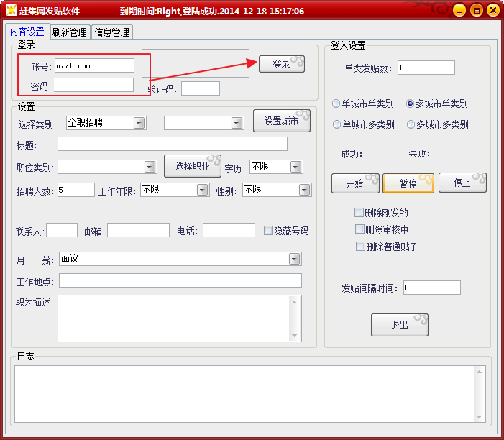Image resolution: width=504 pixels, height=440 pixels.
Task: Focus the 发贴间隔时间 field
Action: tap(432, 288)
